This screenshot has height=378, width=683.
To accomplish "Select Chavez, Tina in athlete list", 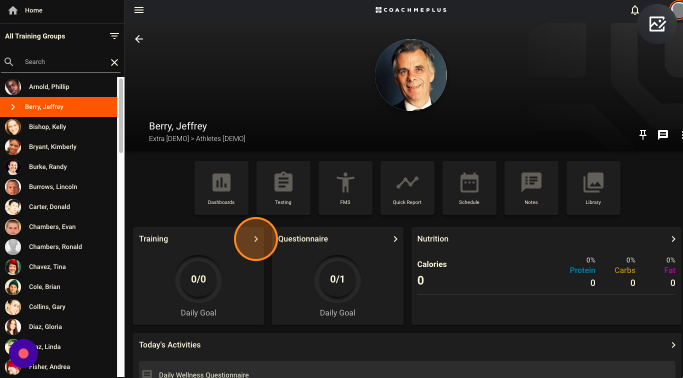I will 58,267.
